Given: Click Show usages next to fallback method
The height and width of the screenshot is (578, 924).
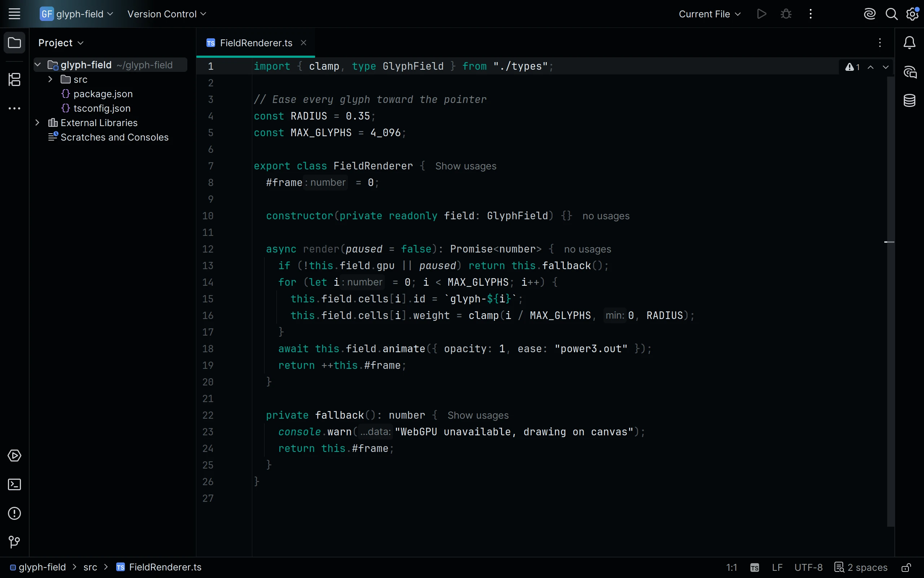Looking at the screenshot, I should tap(478, 415).
